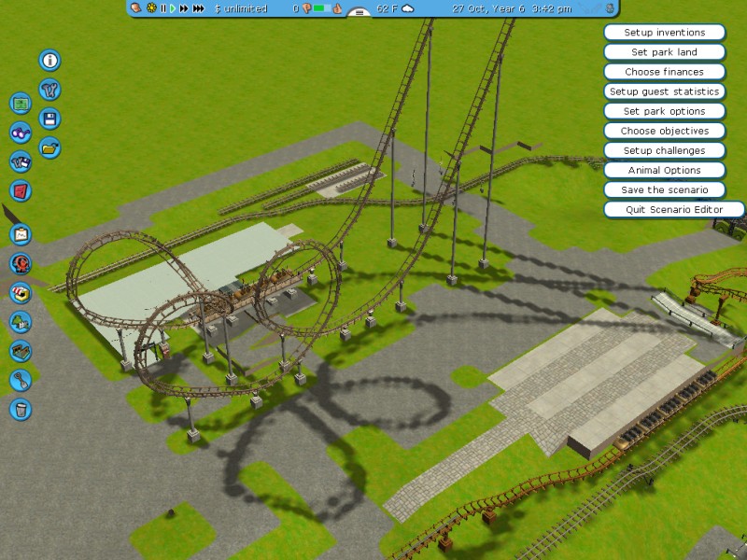Open Setup guest statistics
The image size is (747, 560).
665,91
